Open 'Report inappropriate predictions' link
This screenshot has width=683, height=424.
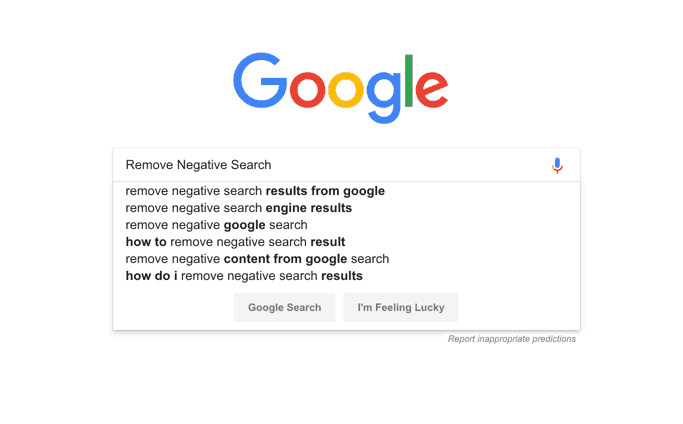point(512,339)
